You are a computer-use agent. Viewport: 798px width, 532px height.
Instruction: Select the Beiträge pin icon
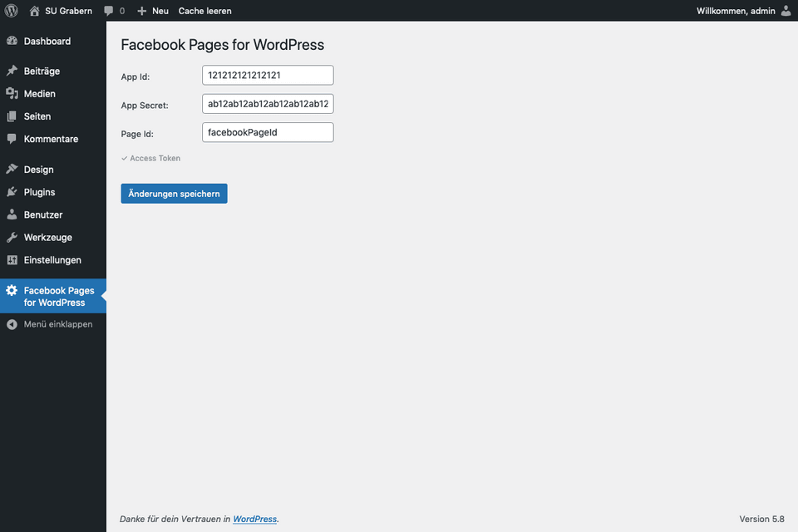coord(12,71)
